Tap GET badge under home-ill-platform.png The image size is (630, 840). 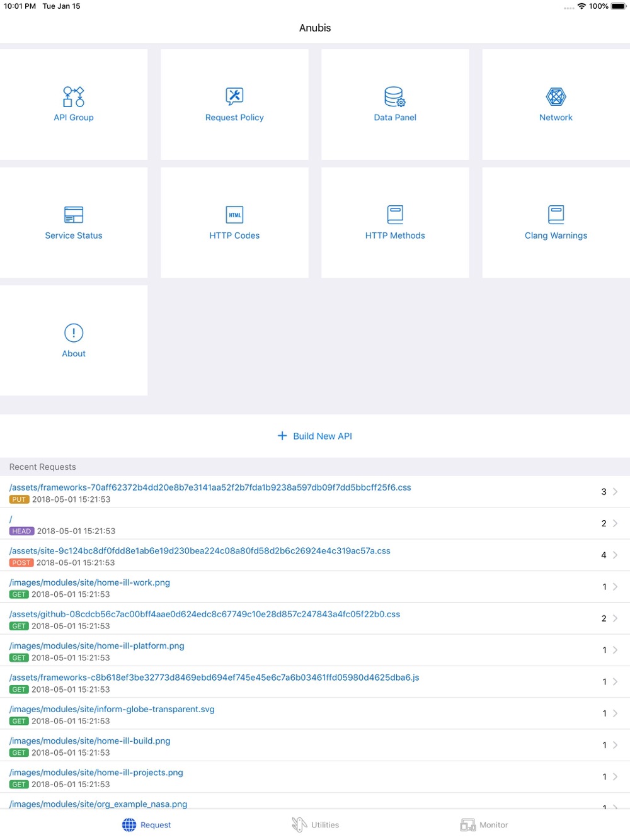click(x=19, y=658)
